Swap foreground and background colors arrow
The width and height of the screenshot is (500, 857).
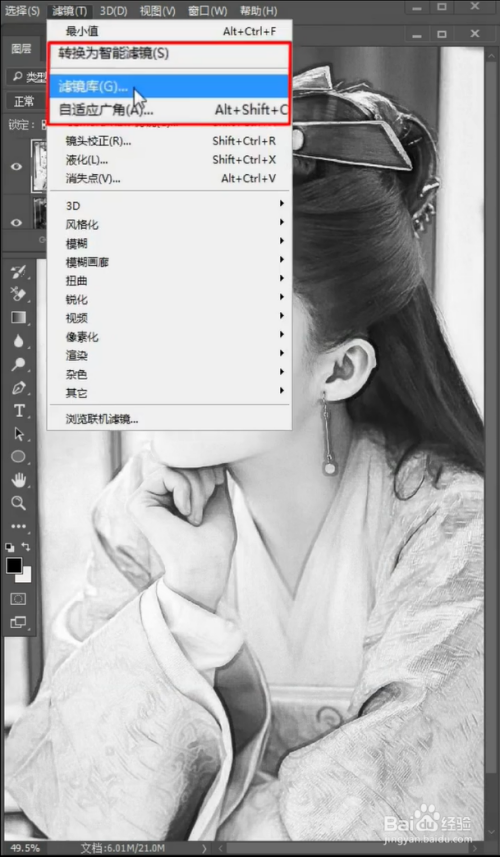pyautogui.click(x=26, y=547)
